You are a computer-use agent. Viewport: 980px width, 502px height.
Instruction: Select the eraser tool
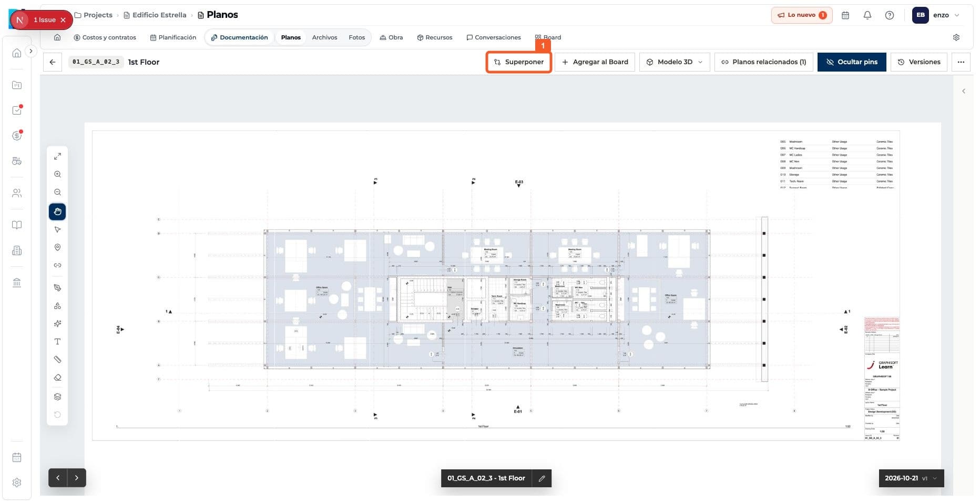click(x=57, y=377)
